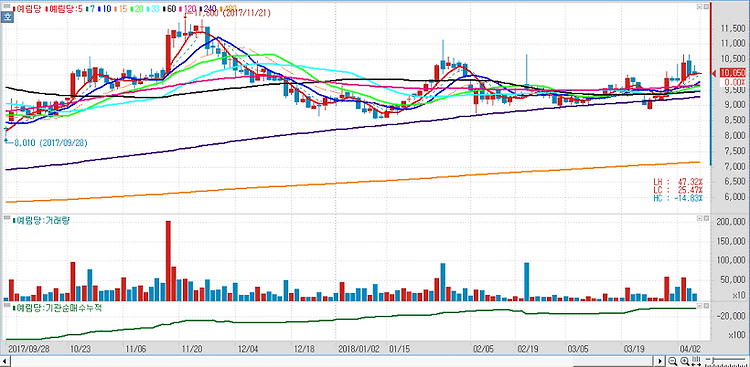Select the first 예림당 price series label
The width and height of the screenshot is (750, 367).
[x=27, y=8]
